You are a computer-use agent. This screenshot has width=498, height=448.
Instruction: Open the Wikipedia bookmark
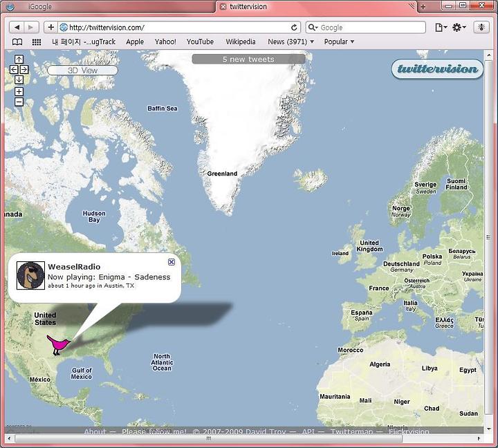[241, 42]
